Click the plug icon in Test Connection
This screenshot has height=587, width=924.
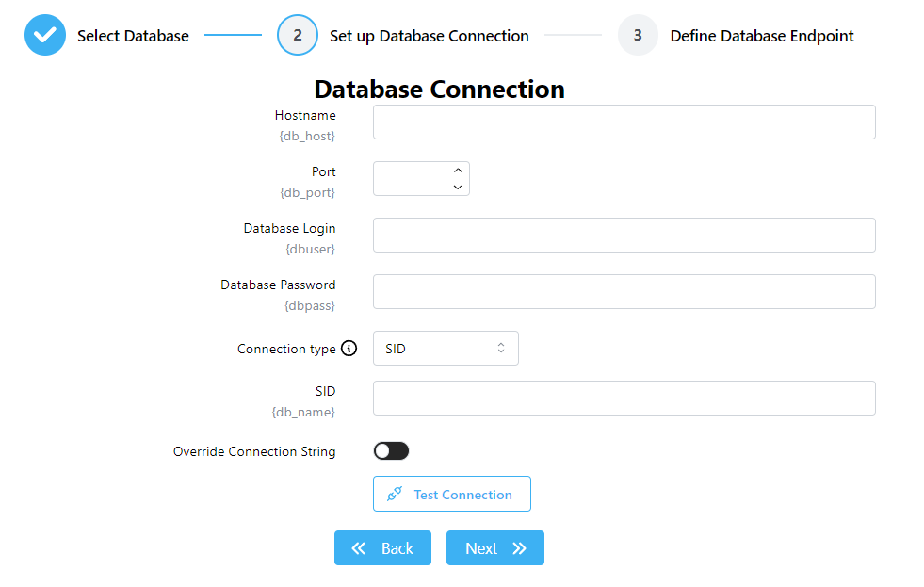(395, 495)
